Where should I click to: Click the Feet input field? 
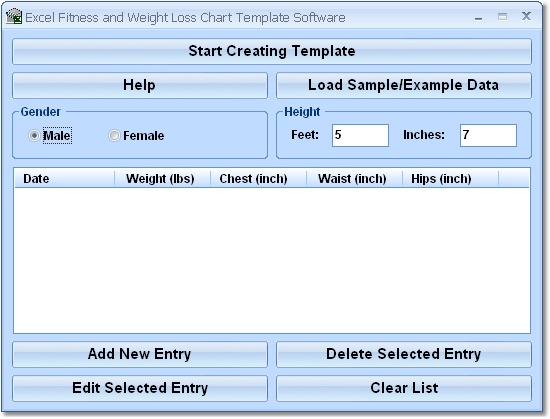point(360,135)
